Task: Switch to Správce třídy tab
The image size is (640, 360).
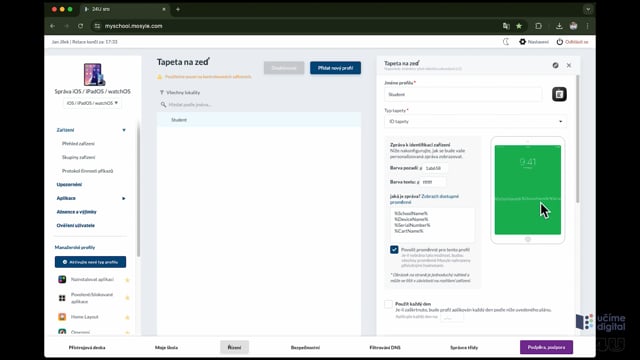Action: 464,347
